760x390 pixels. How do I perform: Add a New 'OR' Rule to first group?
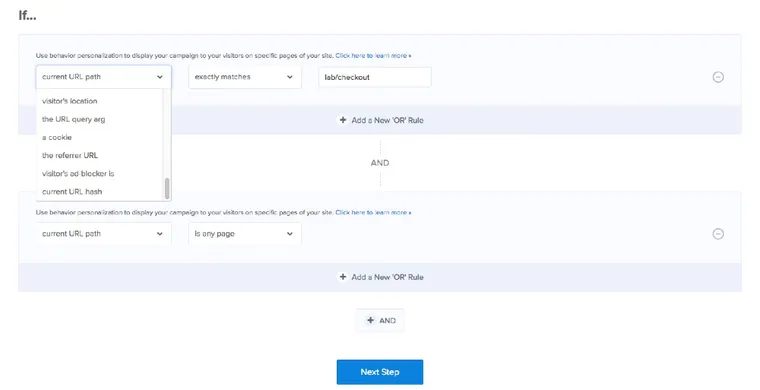point(381,120)
